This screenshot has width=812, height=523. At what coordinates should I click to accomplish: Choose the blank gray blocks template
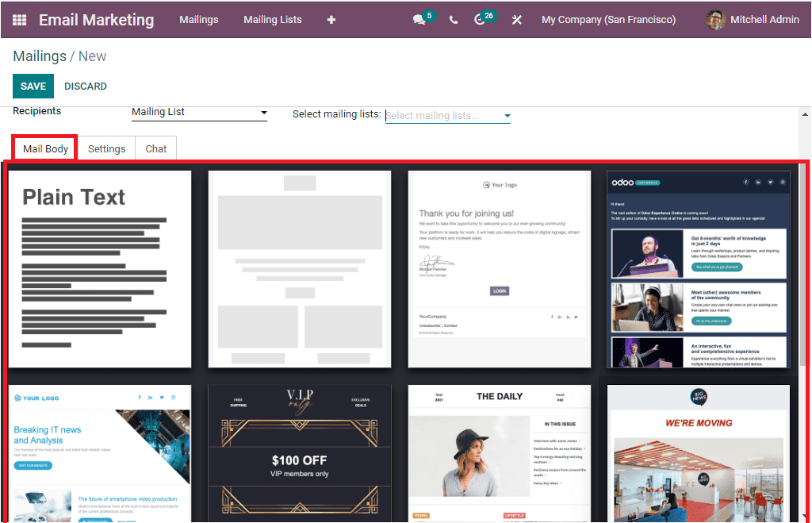(299, 269)
